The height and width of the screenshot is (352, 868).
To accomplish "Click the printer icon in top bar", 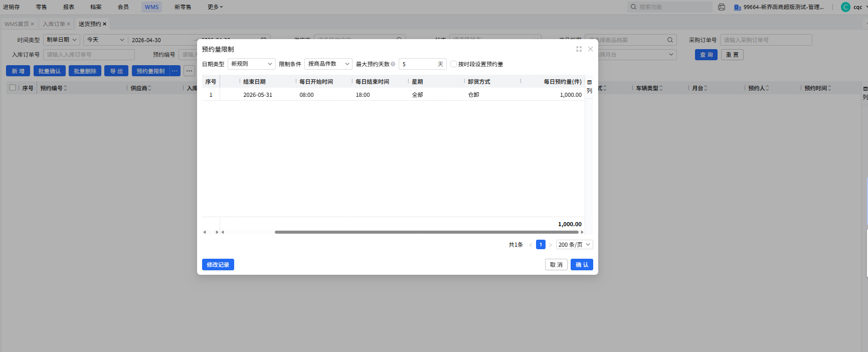I will 722,7.
